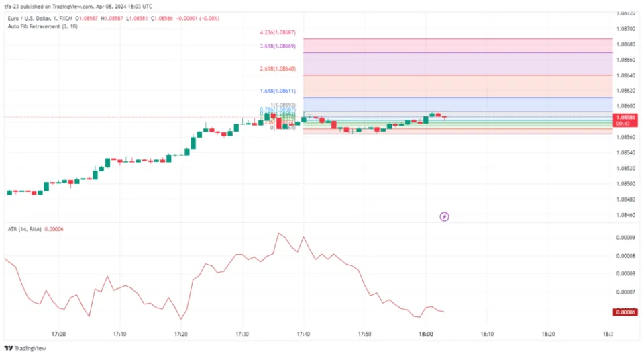Click the 1.08700 price scale label
The image size is (644, 356).
coord(625,28)
